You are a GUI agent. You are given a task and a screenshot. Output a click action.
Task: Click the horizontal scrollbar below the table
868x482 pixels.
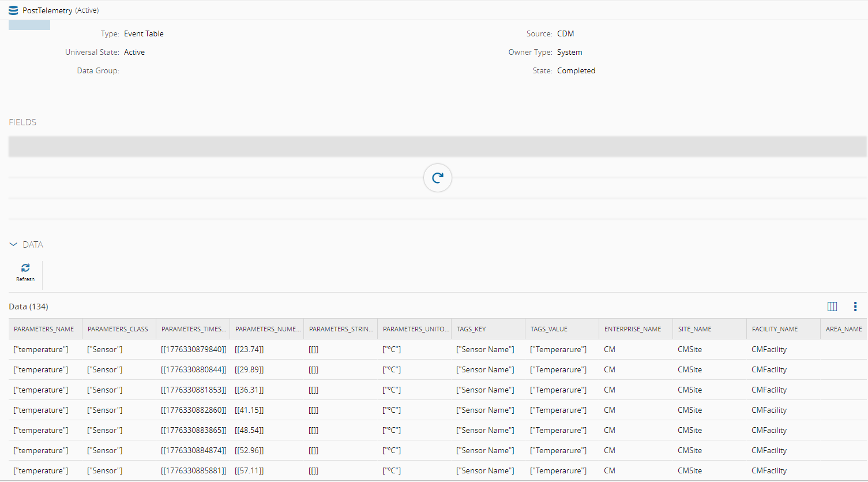(x=404, y=480)
